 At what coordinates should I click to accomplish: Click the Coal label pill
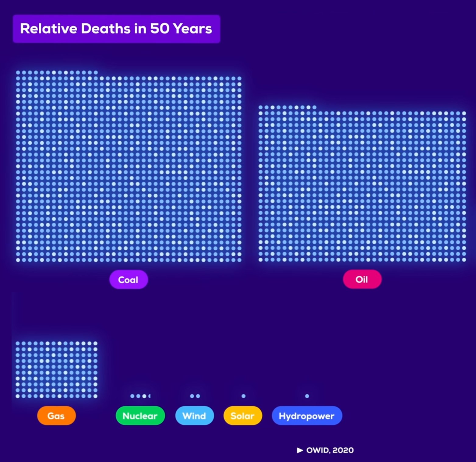pos(129,279)
